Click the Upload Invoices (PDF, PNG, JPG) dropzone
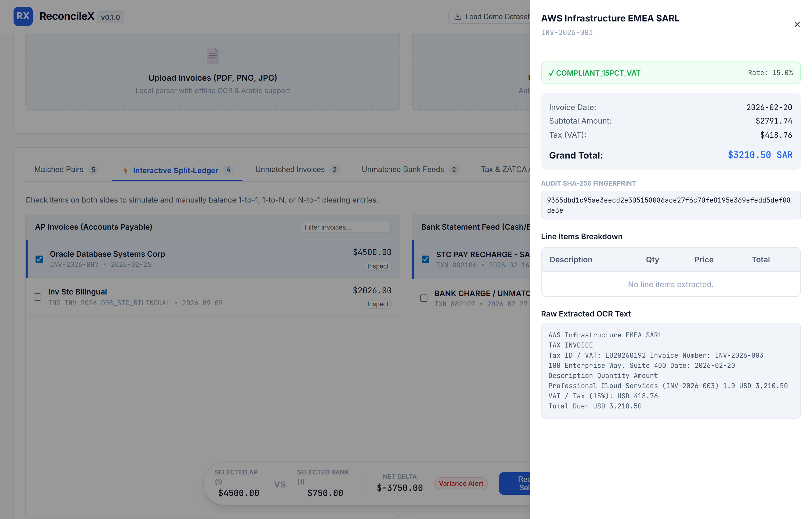The image size is (812, 519). tap(213, 72)
